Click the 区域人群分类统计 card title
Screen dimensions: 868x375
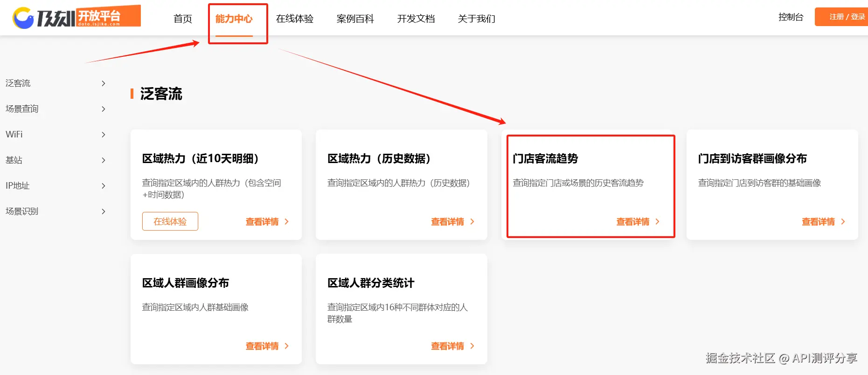click(x=371, y=283)
